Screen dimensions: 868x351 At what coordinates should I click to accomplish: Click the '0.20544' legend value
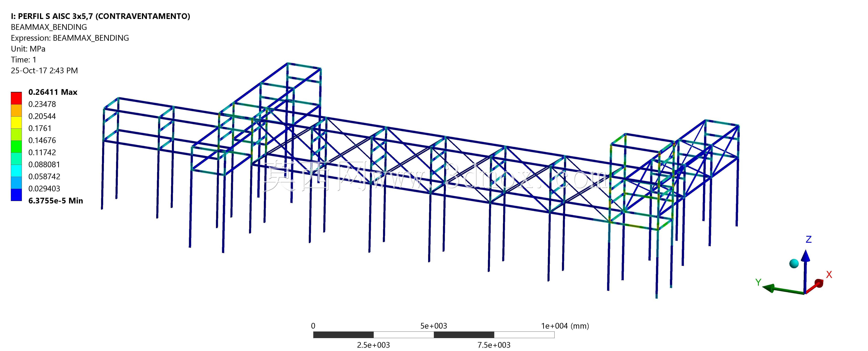(42, 116)
